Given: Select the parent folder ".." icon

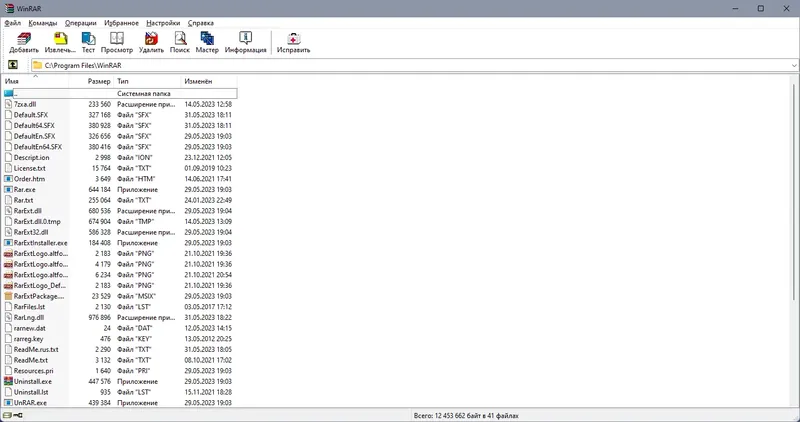Looking at the screenshot, I should 8,93.
